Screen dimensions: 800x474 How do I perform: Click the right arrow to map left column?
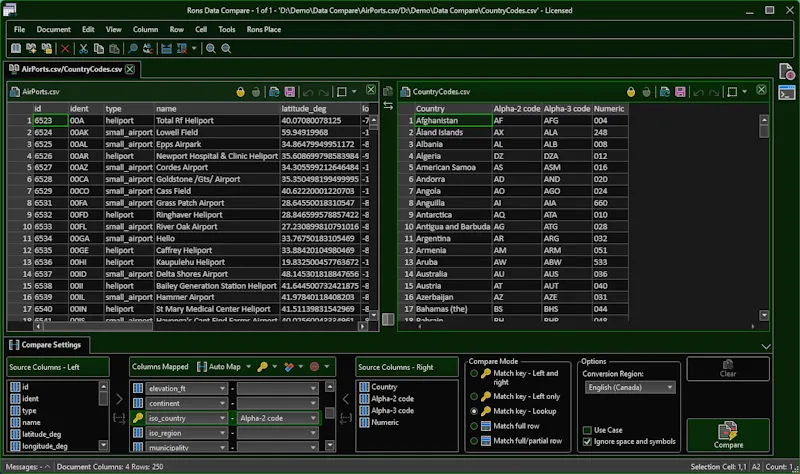(x=119, y=399)
